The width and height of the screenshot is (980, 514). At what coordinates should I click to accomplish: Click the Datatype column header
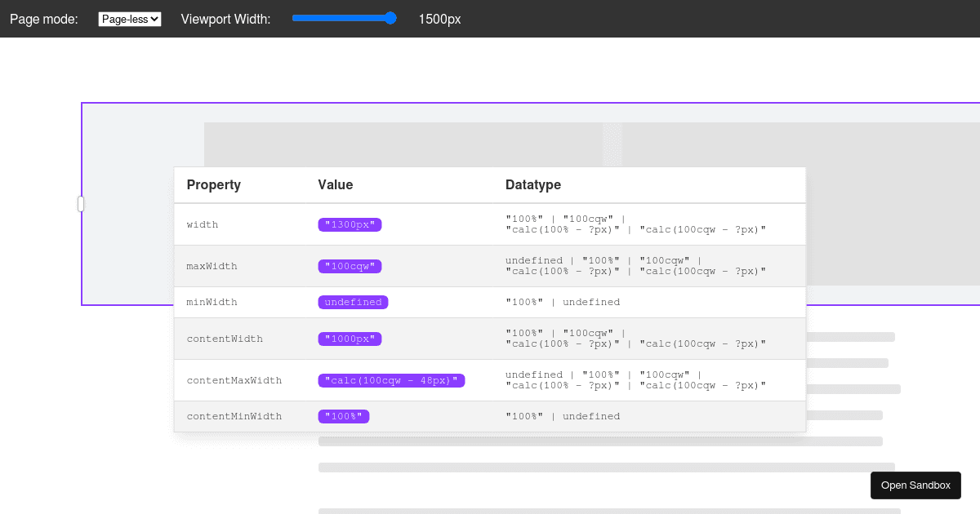coord(533,185)
